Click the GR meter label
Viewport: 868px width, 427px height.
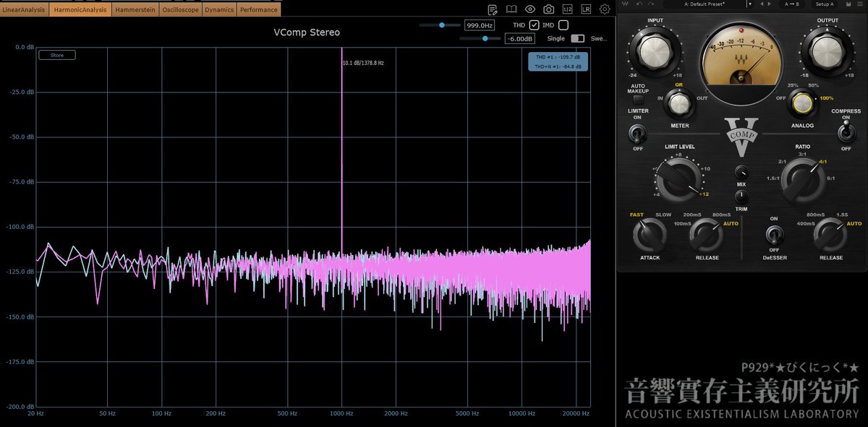pyautogui.click(x=678, y=85)
